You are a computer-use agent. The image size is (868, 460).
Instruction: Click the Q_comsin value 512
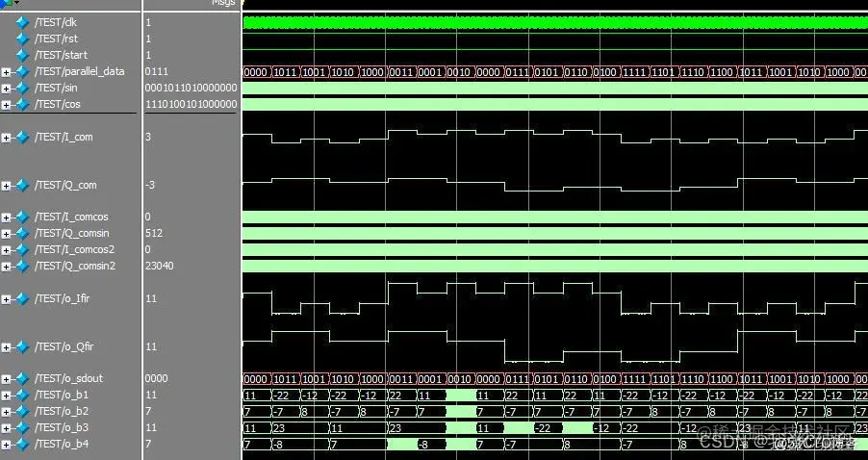click(x=154, y=233)
